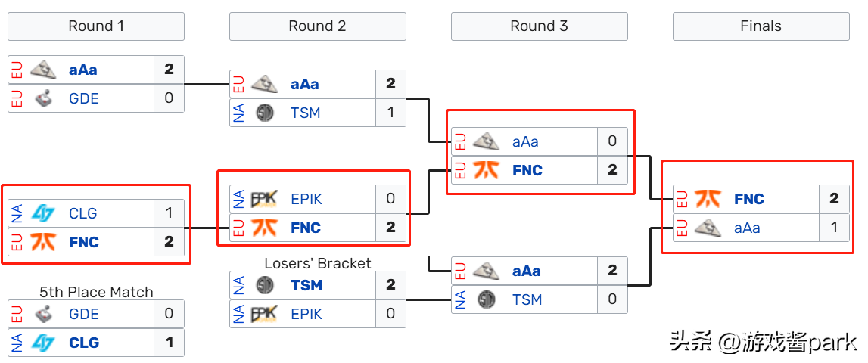Image resolution: width=868 pixels, height=363 pixels.
Task: Select the Round 1 header
Action: tap(96, 26)
